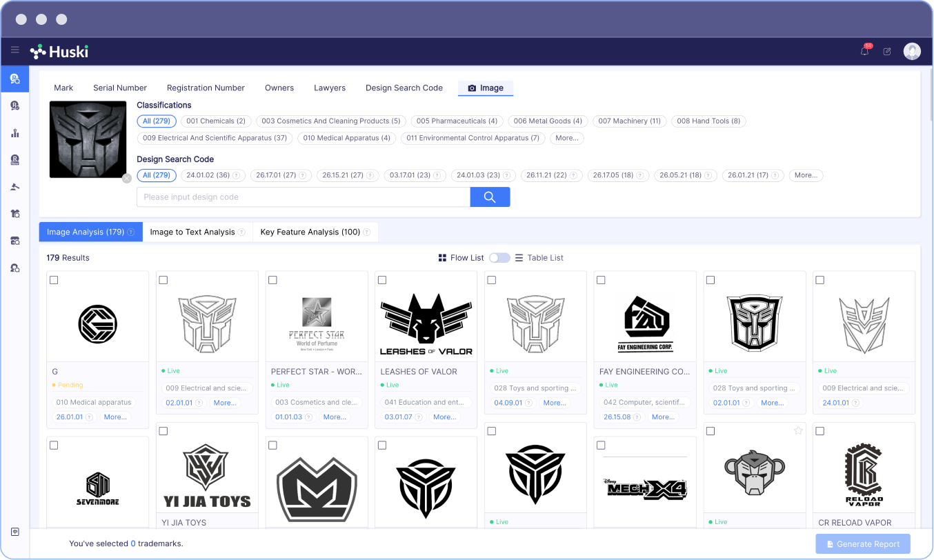Click the Generate Report button
This screenshot has height=560, width=934.
point(862,543)
